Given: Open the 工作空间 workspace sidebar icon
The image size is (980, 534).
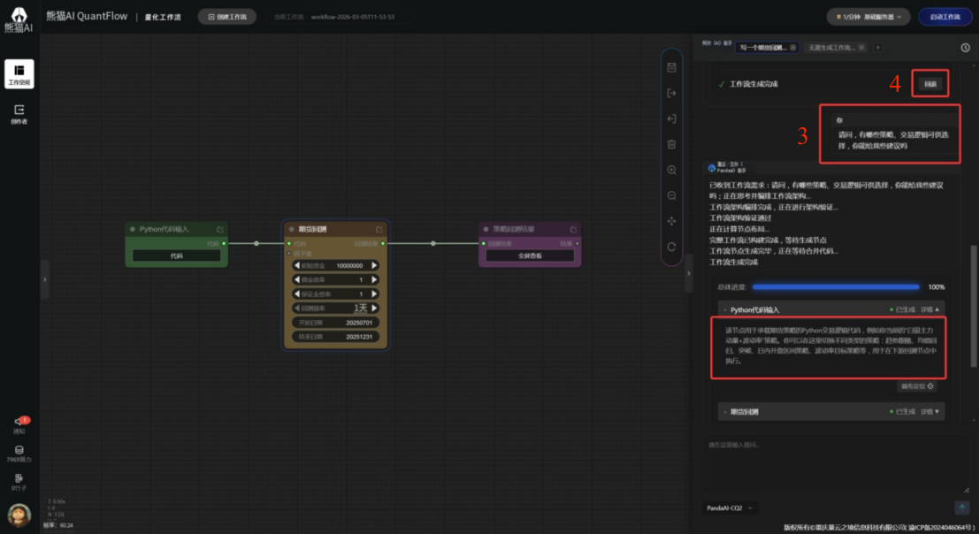Looking at the screenshot, I should click(x=19, y=73).
